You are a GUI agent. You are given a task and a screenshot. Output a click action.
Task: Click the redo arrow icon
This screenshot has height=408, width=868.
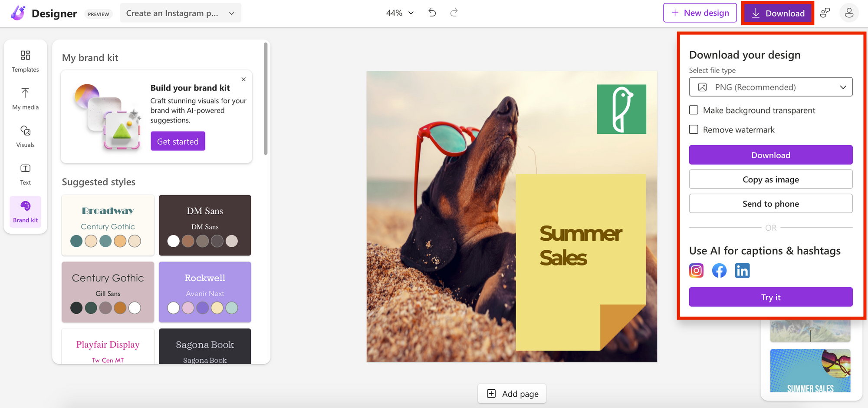click(x=454, y=13)
